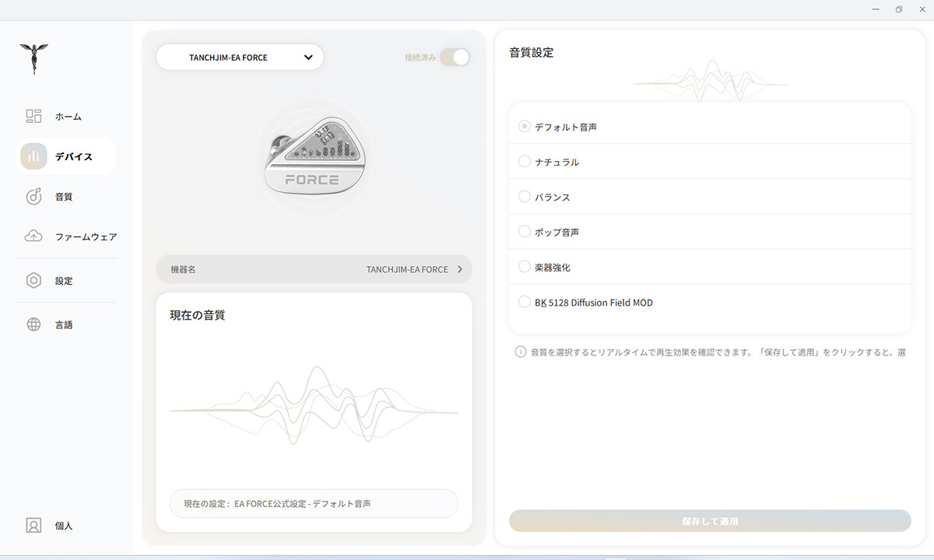
Task: Click the 音質設定 heading
Action: pyautogui.click(x=532, y=53)
